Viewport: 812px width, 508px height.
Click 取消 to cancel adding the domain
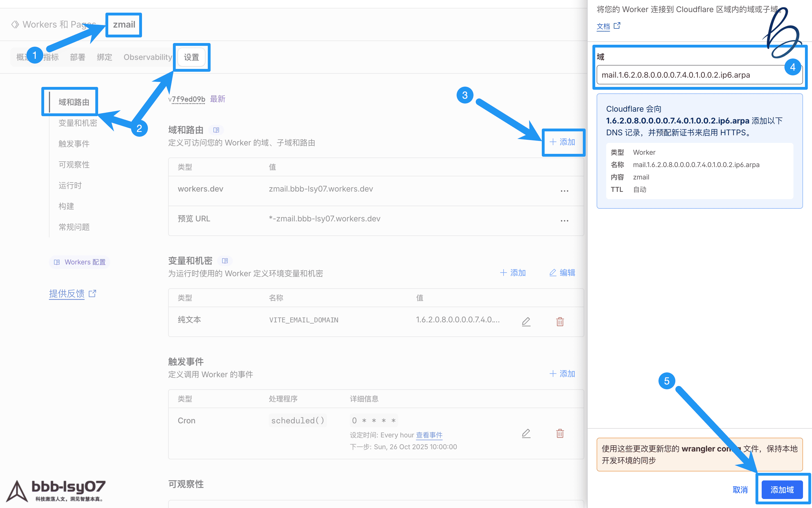click(740, 489)
